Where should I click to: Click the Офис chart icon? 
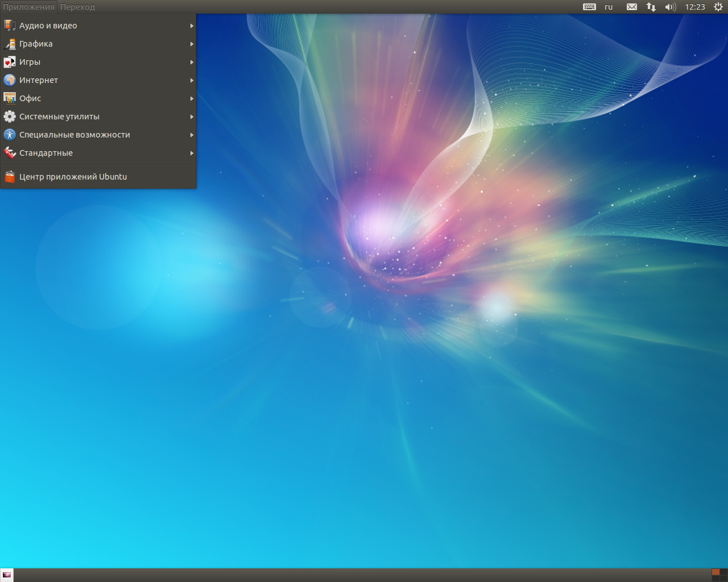pyautogui.click(x=10, y=98)
